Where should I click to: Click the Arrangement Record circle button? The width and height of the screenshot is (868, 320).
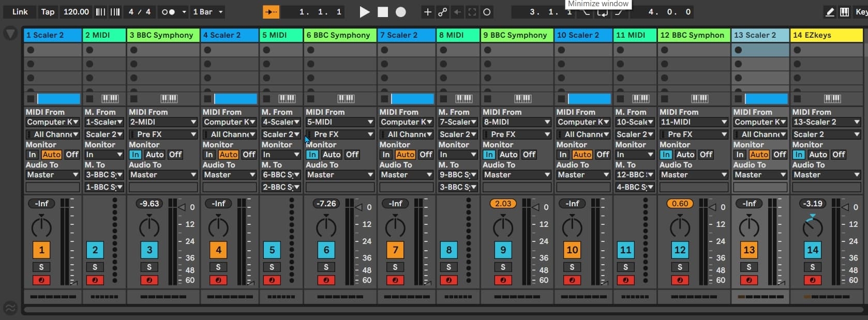401,12
